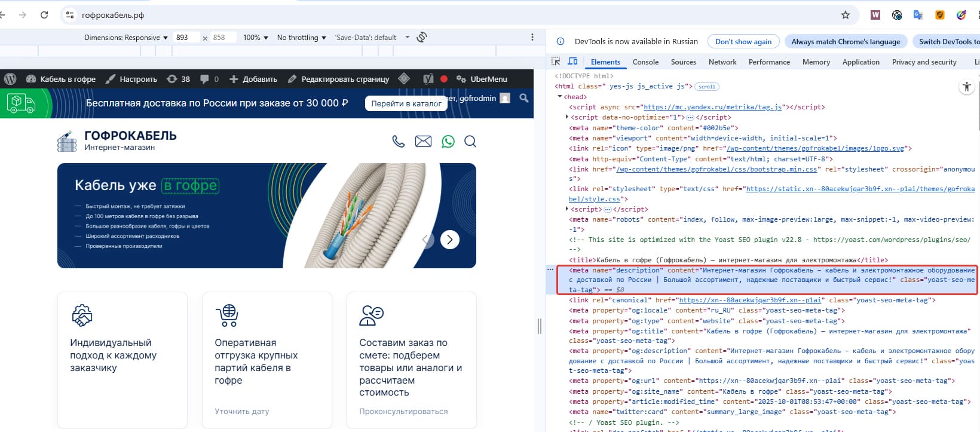980x432 pixels.
Task: Open the Dimensions: Responsive dropdown
Action: 126,38
